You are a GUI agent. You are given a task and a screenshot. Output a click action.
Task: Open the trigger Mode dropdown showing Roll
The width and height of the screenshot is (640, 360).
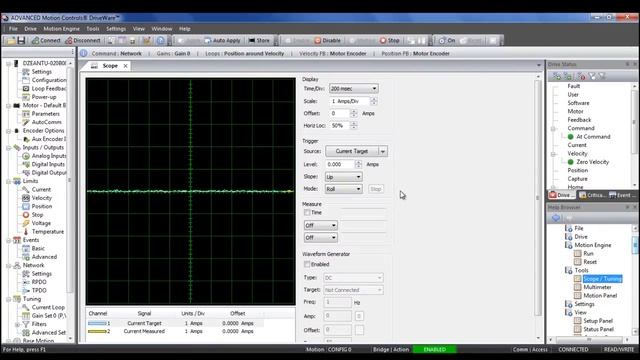click(343, 189)
